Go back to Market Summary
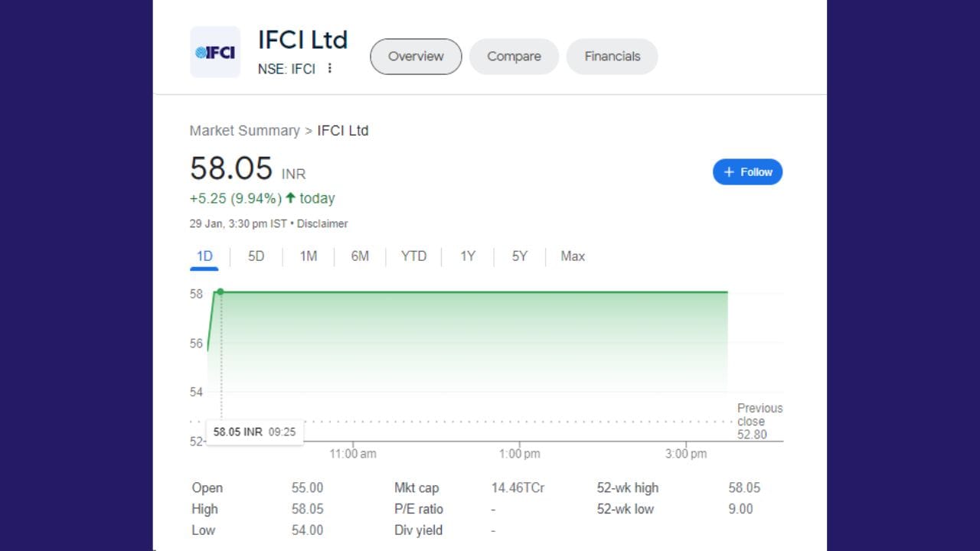 tap(244, 131)
